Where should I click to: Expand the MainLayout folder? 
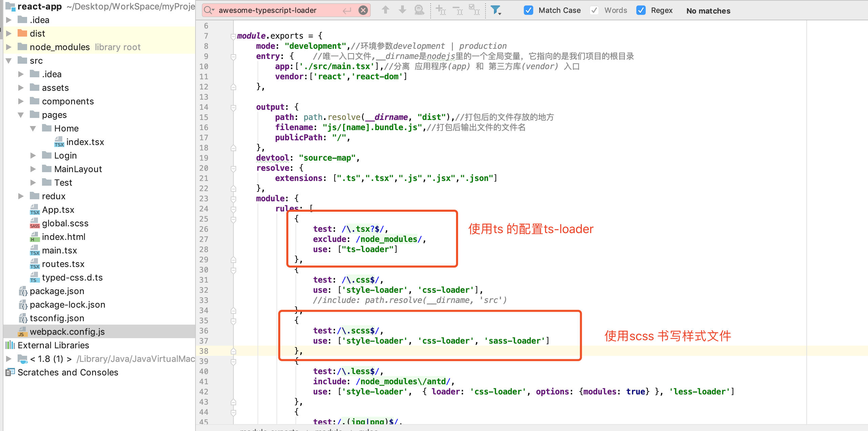[33, 169]
